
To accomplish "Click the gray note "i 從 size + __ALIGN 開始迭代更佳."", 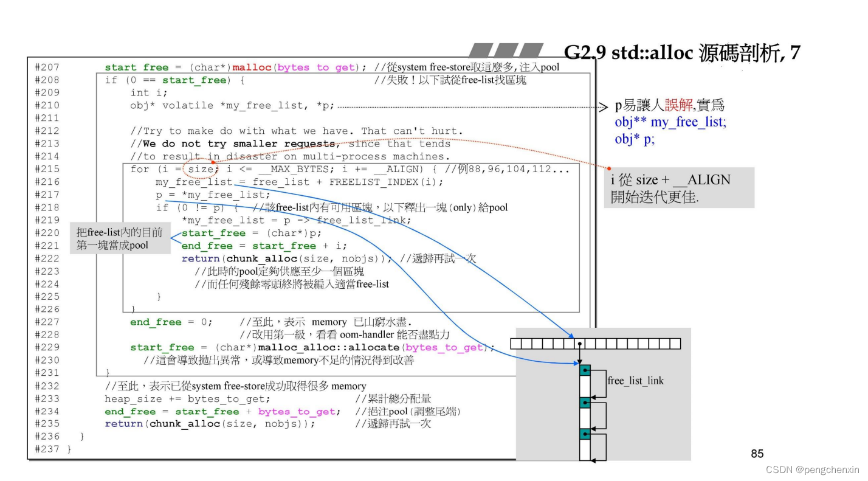I will (679, 188).
